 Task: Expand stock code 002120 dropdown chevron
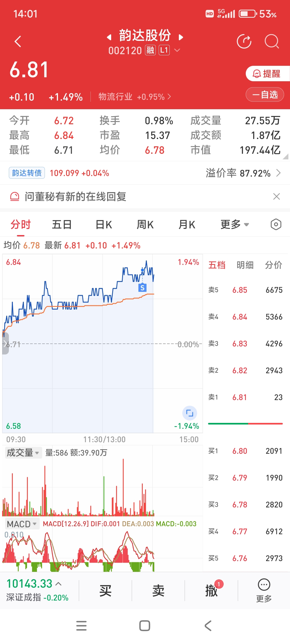177,50
